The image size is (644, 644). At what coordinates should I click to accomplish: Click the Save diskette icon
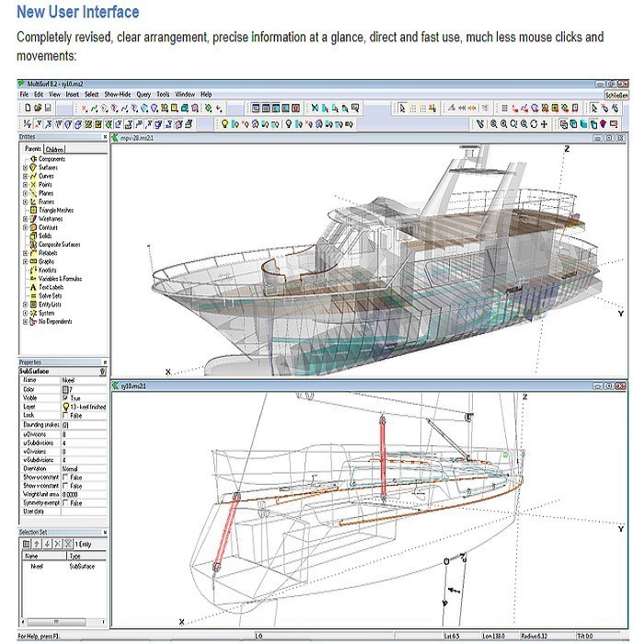48,108
